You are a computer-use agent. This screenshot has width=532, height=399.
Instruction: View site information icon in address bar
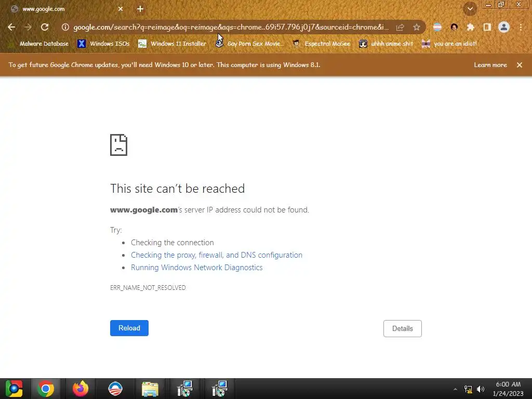(x=65, y=27)
